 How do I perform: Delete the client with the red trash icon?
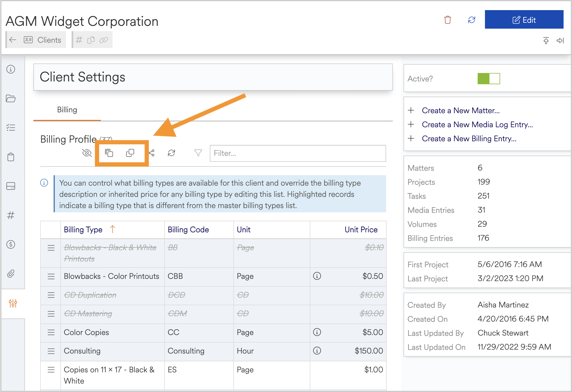tap(448, 20)
